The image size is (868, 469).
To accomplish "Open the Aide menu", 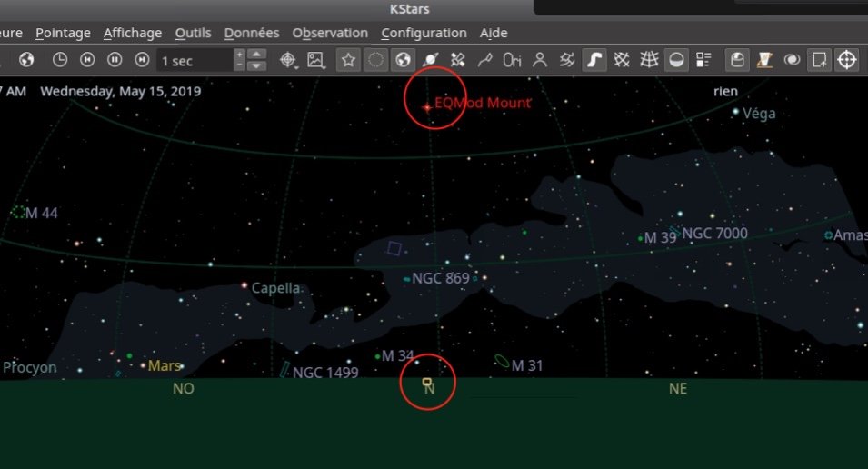I will click(494, 34).
